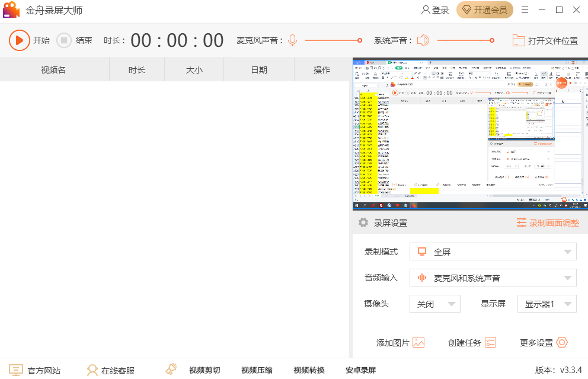Screen dimensions: 588x379
Task: Open the official website link
Action: 35,370
